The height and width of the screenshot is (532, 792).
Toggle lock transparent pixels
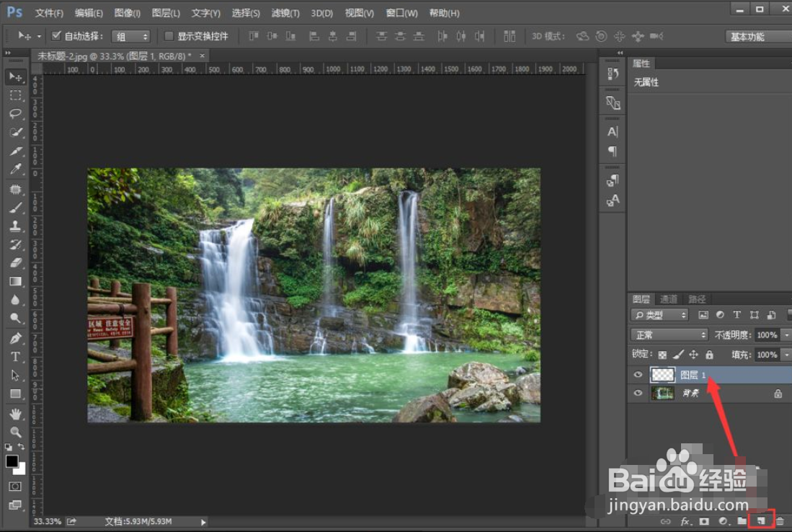click(662, 355)
